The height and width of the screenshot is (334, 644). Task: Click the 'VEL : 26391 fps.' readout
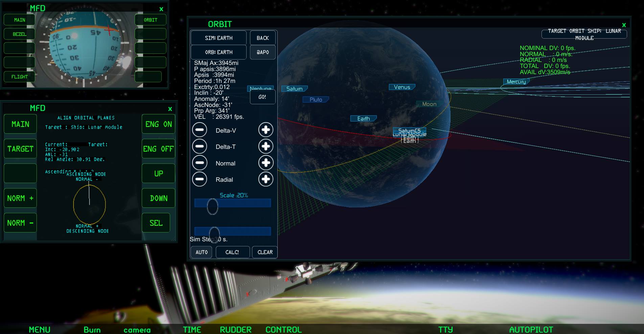point(219,117)
